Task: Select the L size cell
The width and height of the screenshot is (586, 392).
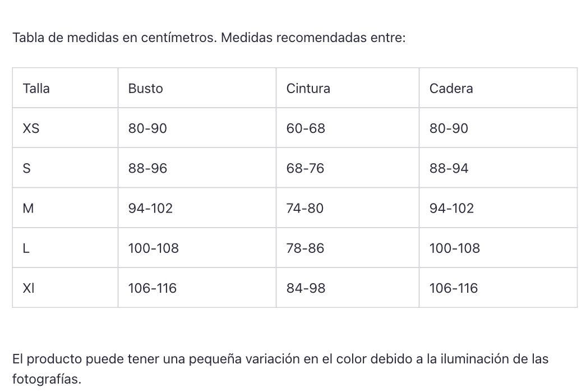Action: (x=25, y=248)
